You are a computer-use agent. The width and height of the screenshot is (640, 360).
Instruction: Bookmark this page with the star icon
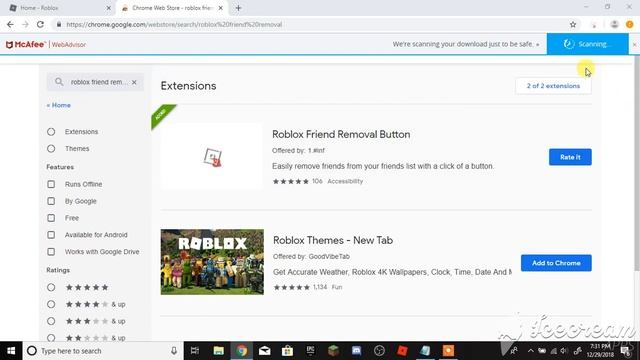click(573, 24)
